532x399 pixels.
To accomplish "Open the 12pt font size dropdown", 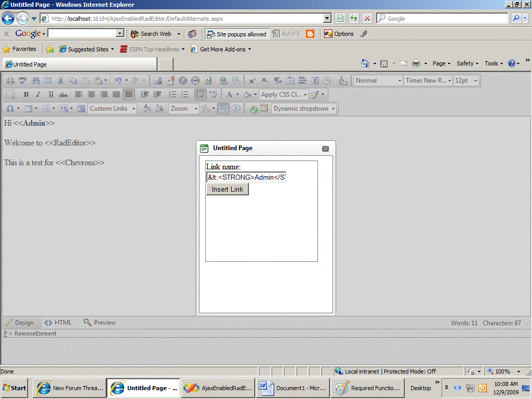I will tap(466, 81).
